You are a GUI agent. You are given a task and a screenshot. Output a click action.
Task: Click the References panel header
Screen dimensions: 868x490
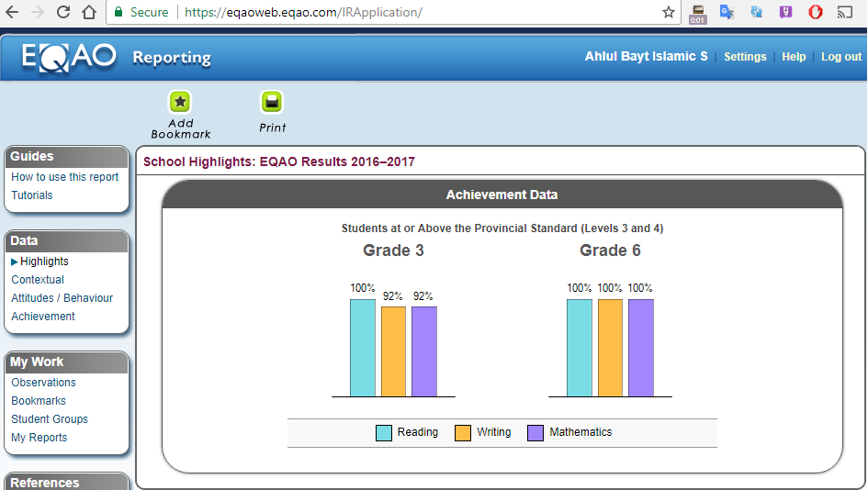tap(66, 483)
